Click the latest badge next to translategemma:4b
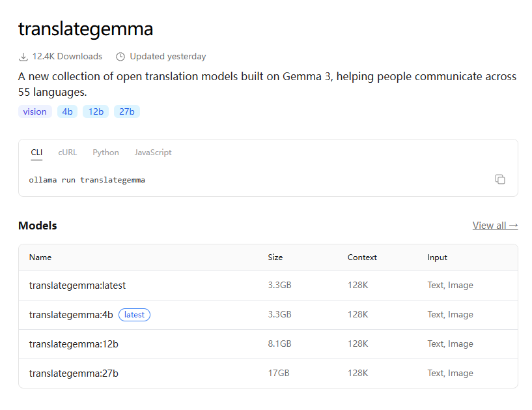Viewport: 532px width, 410px height. click(134, 315)
